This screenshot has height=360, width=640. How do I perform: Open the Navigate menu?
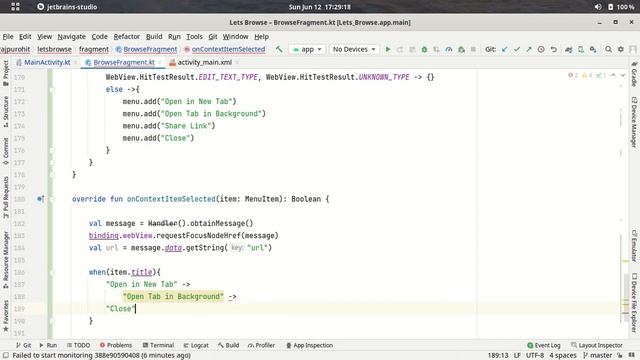(71, 37)
